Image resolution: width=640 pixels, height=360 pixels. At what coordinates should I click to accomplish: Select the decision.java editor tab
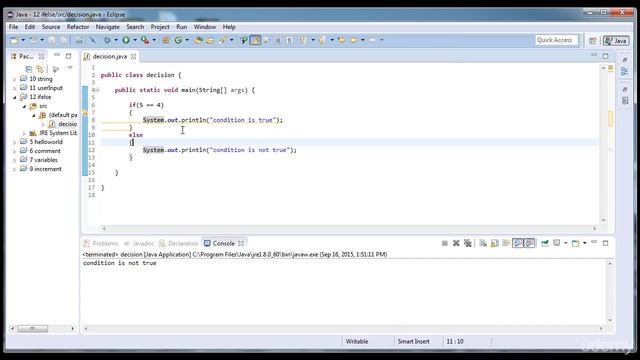[109, 56]
